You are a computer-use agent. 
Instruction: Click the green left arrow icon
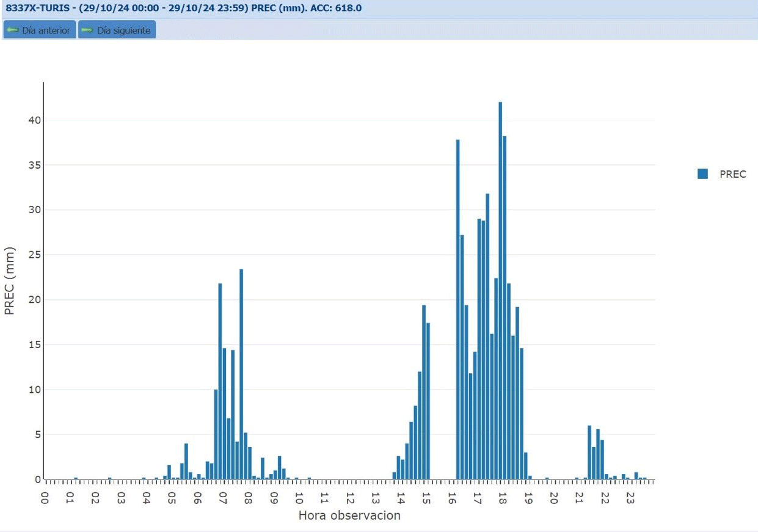pyautogui.click(x=13, y=30)
